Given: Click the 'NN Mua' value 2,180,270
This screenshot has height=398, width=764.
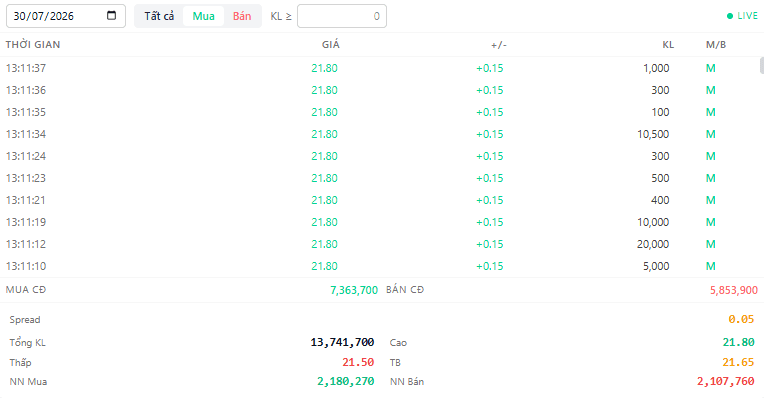Looking at the screenshot, I should coord(345,381).
